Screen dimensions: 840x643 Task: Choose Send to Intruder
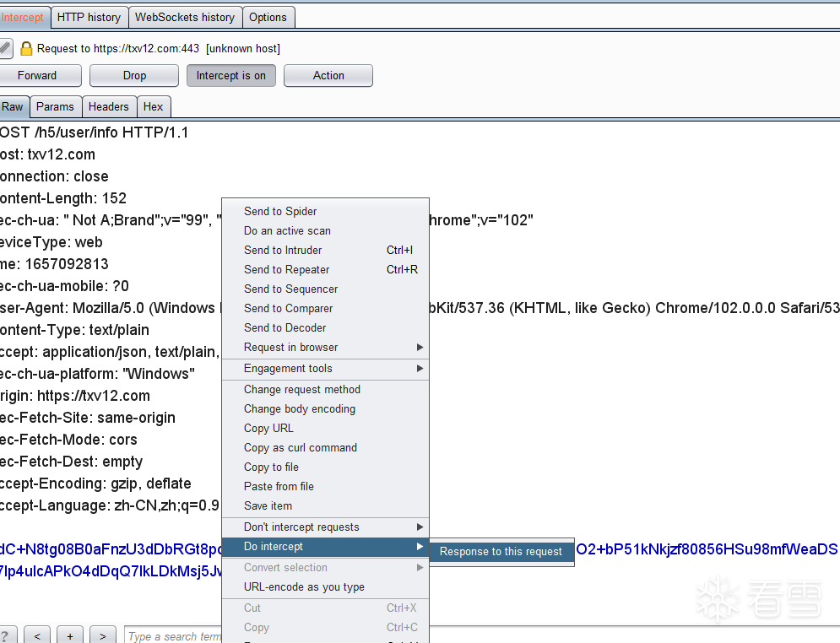click(x=325, y=250)
